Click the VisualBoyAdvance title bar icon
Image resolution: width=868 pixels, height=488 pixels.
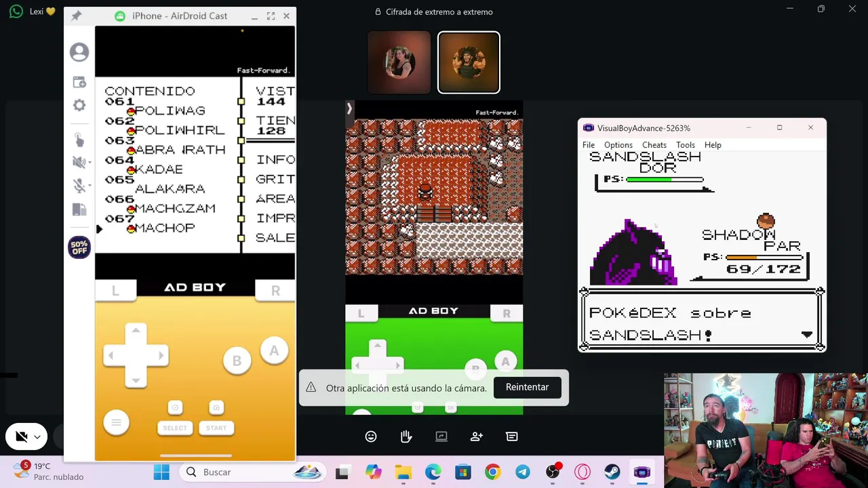588,128
